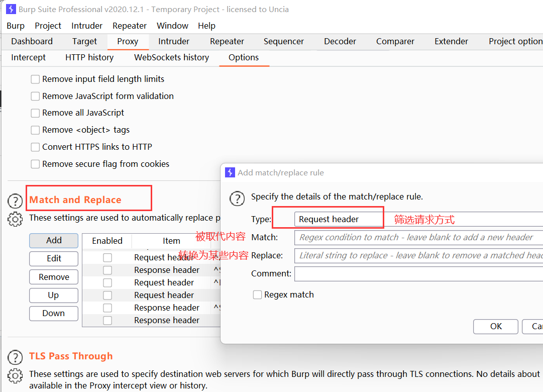The width and height of the screenshot is (543, 392).
Task: Open the Type dropdown showing Request header
Action: pos(419,219)
